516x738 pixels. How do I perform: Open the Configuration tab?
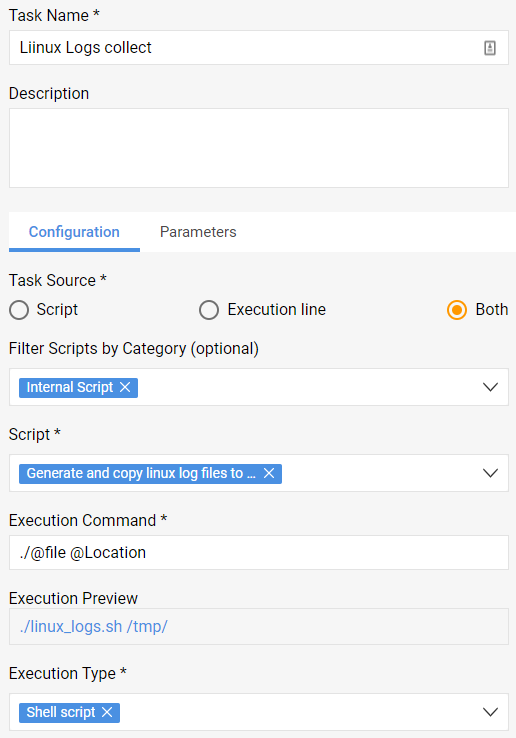coord(74,232)
